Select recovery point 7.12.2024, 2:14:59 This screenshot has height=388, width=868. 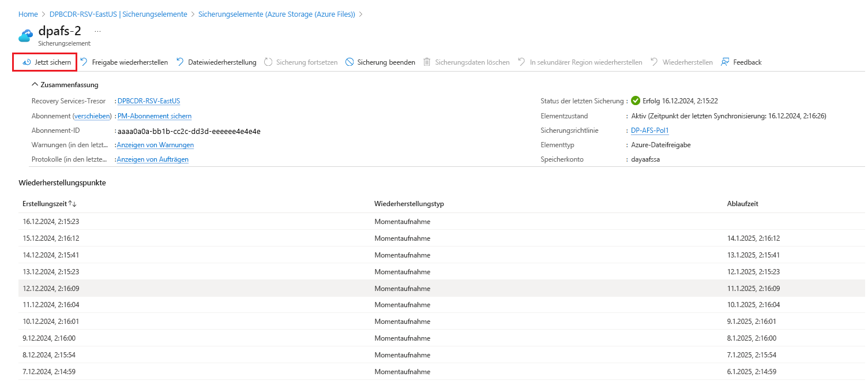tap(442, 372)
